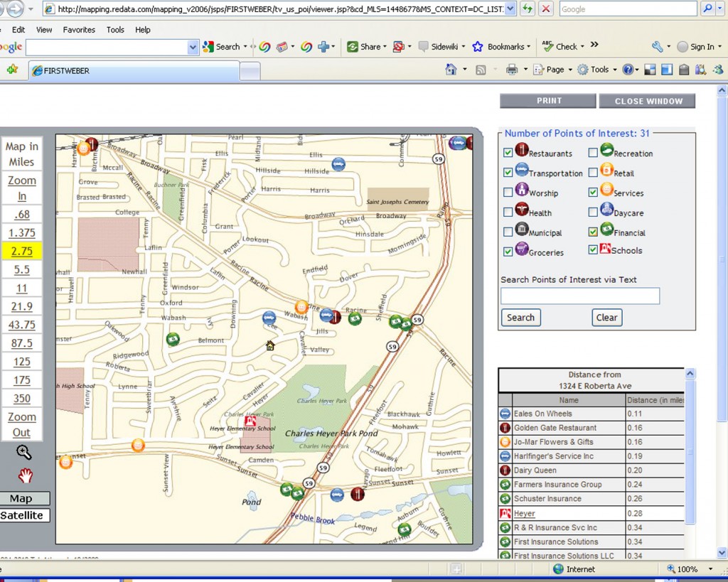Click the magnifier zoom tool icon
The width and height of the screenshot is (728, 582).
pos(23,451)
